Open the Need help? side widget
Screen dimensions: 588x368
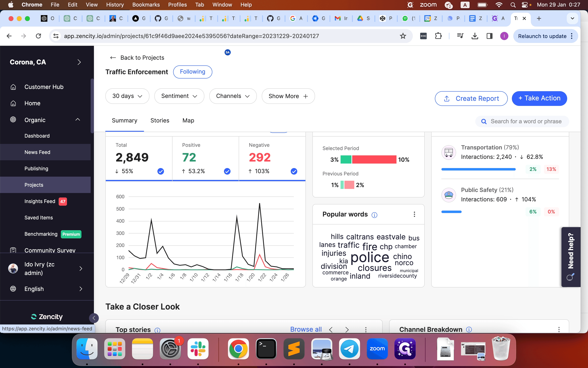point(571,257)
